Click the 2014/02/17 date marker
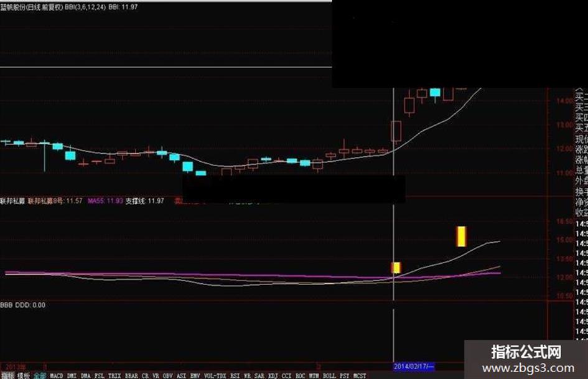 (x=414, y=366)
